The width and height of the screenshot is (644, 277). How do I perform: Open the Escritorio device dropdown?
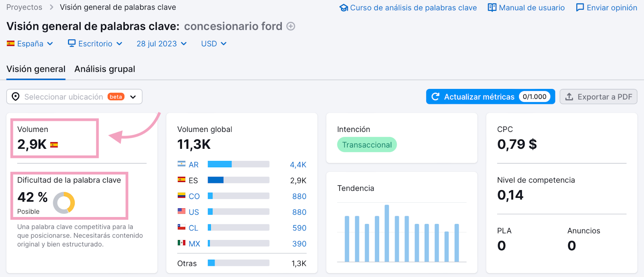[x=95, y=43]
